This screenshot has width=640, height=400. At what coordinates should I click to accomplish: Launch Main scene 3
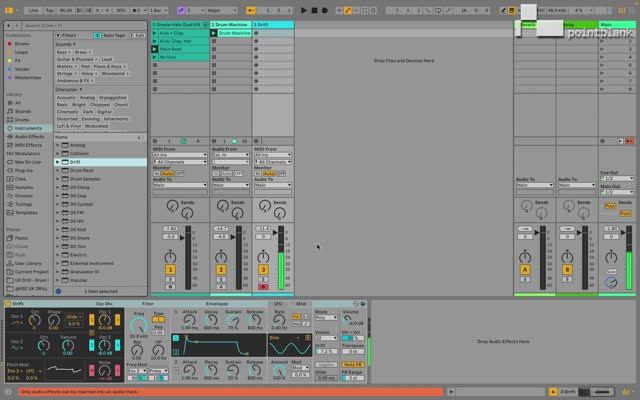(x=602, y=49)
